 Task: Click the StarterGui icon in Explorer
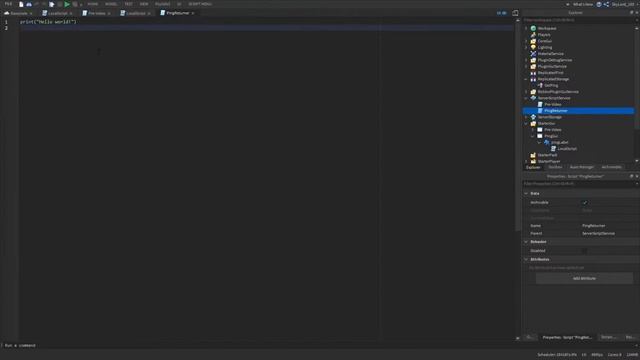tap(533, 123)
